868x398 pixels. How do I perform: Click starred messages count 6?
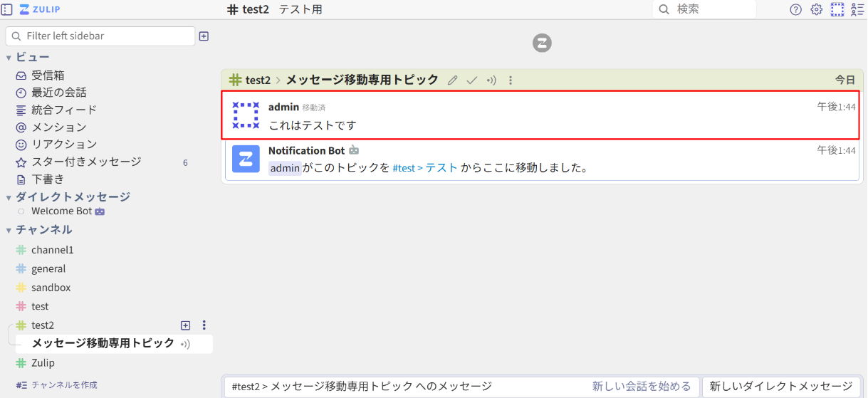[x=185, y=162]
